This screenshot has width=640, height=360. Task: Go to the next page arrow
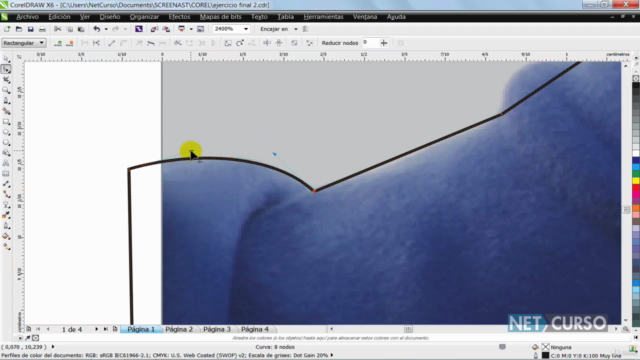pyautogui.click(x=96, y=329)
